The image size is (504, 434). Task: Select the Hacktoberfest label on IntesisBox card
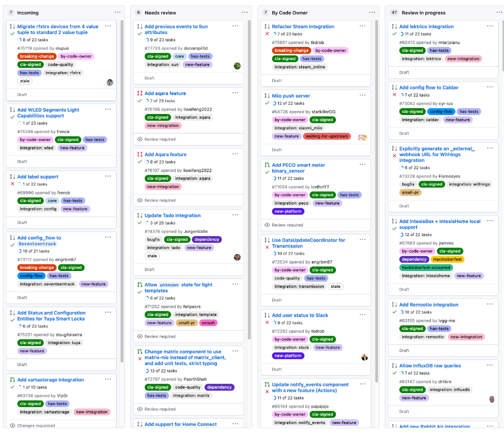click(447, 259)
